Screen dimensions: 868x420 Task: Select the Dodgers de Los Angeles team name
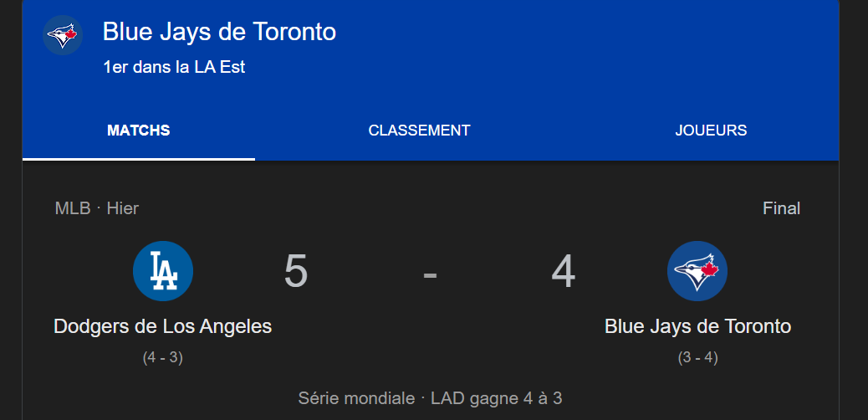click(x=163, y=326)
